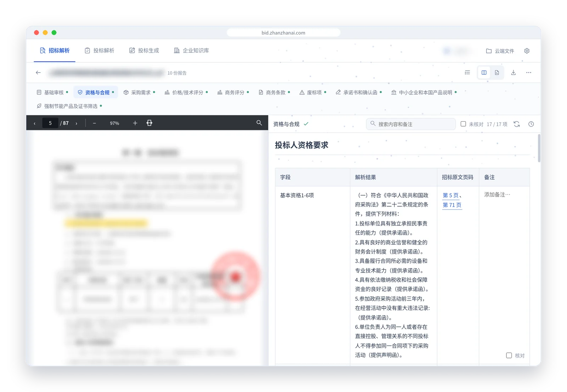Image resolution: width=567 pixels, height=392 pixels.
Task: Download the report via download icon
Action: [513, 72]
